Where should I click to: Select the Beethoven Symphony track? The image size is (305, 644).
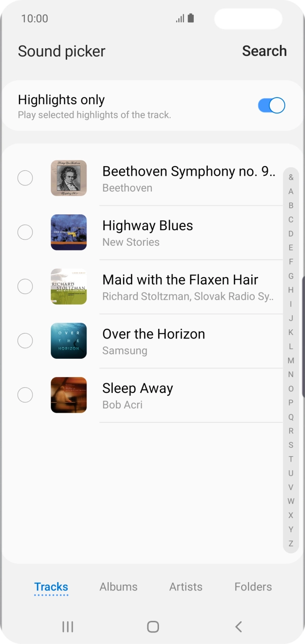point(25,178)
